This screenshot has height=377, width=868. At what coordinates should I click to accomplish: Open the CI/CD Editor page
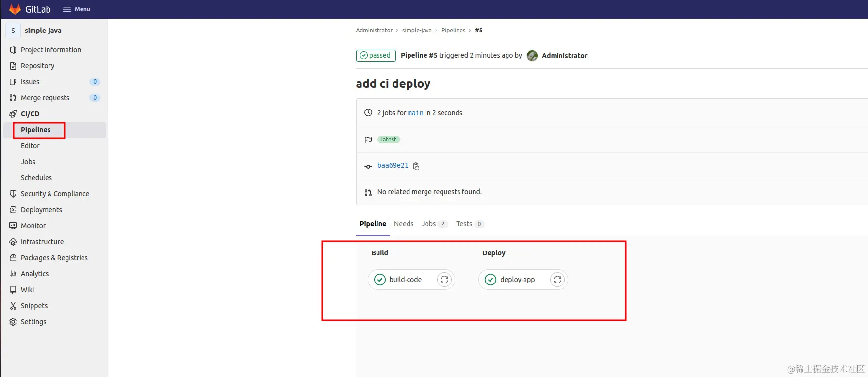pos(30,146)
